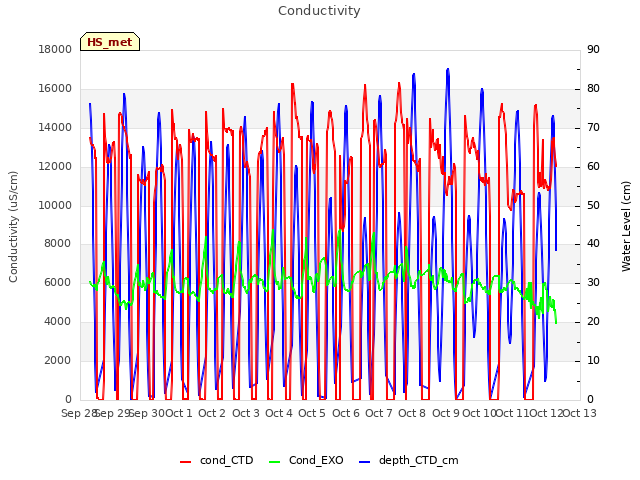
Task: Click the 18000 left axis tick label
Action: click(55, 49)
